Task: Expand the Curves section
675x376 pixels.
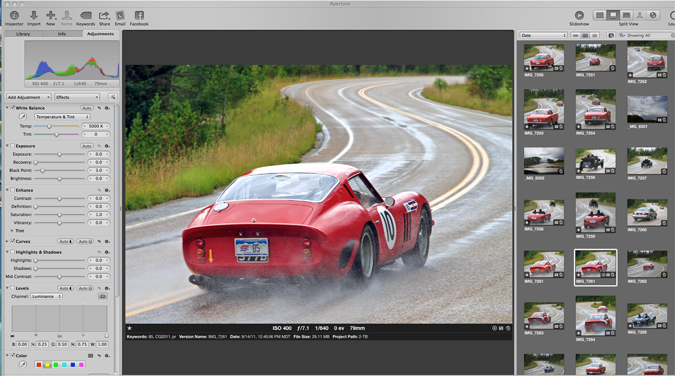Action: coord(7,241)
